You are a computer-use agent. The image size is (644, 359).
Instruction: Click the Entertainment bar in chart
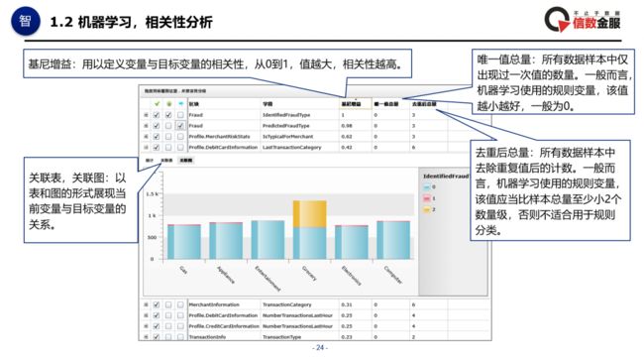268,240
